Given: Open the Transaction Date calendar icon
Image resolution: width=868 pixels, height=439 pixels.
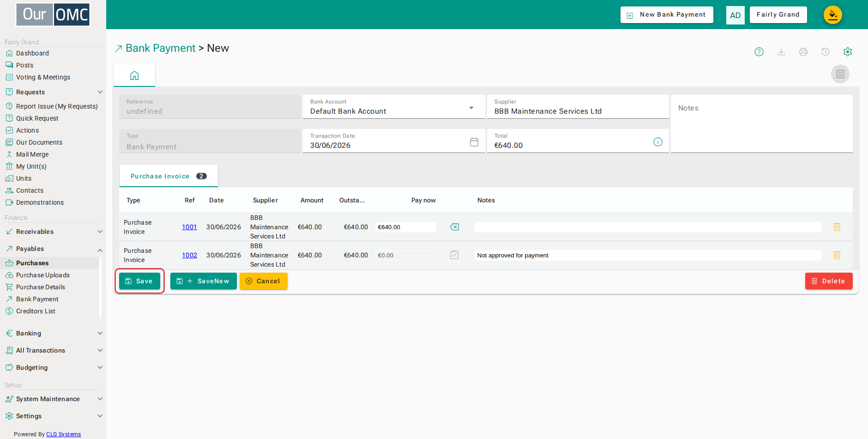Looking at the screenshot, I should tap(474, 142).
